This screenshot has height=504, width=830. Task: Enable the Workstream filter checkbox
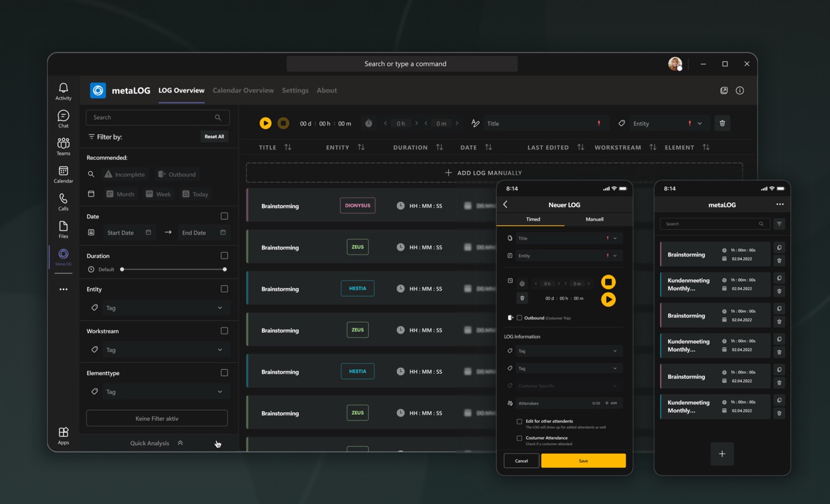pyautogui.click(x=224, y=331)
